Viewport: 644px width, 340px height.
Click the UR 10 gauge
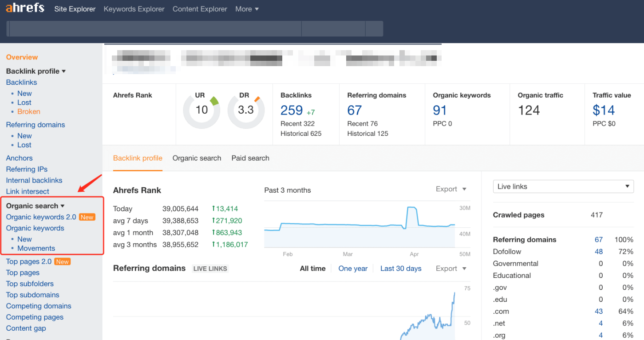point(201,110)
